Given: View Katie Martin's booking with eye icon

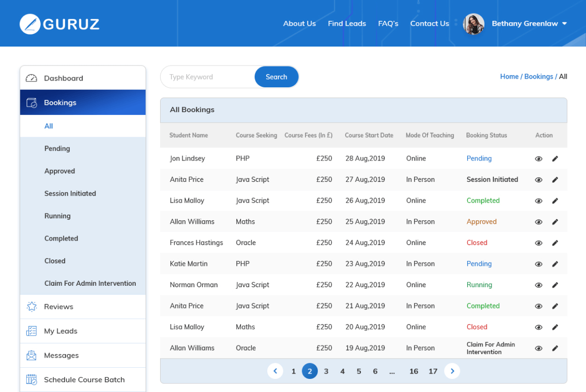Looking at the screenshot, I should pyautogui.click(x=538, y=264).
